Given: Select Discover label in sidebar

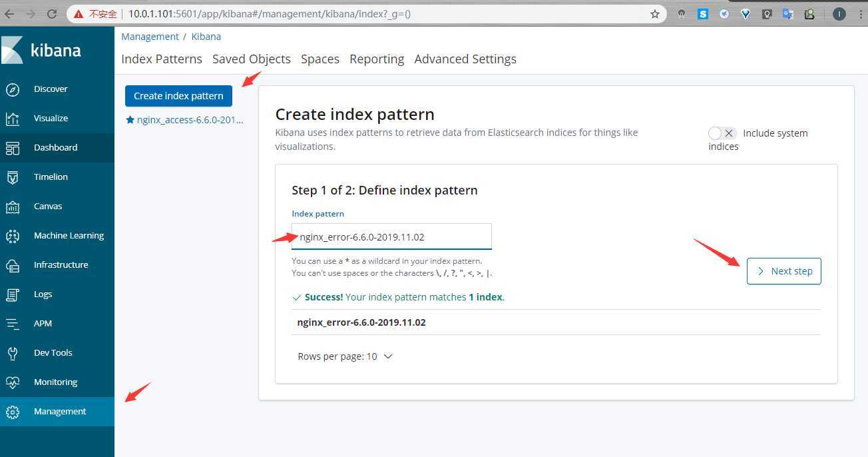Looking at the screenshot, I should pyautogui.click(x=51, y=89).
